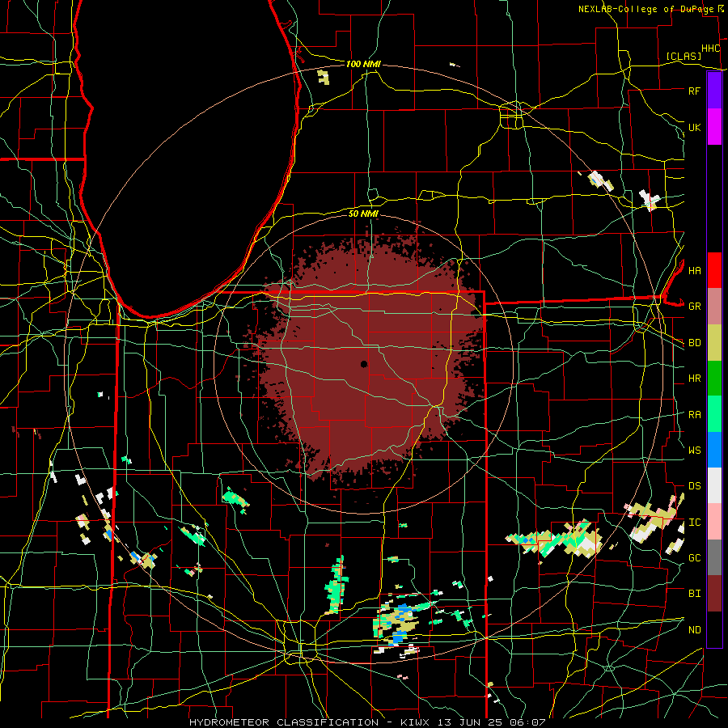Choose the bright green RA legend swatch

714,414
